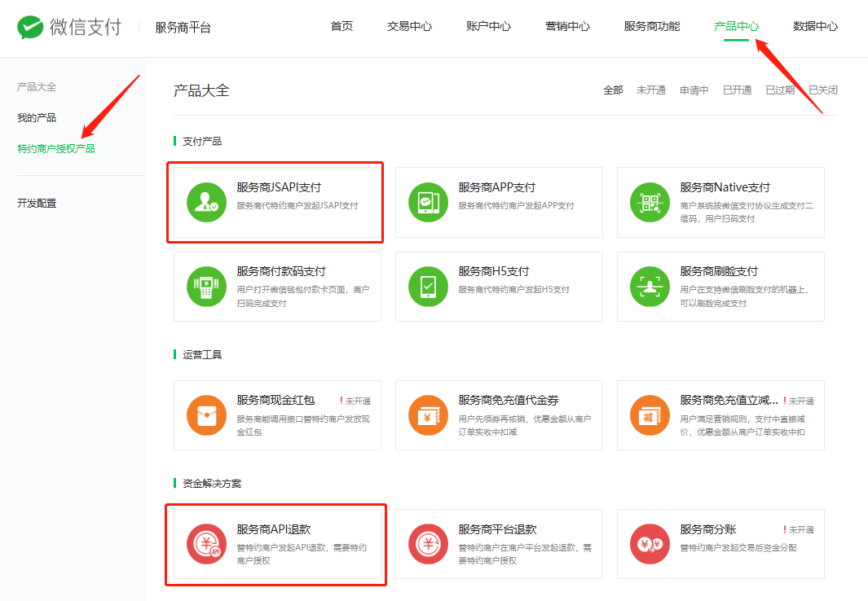Select the 产品中心 top tab
The width and height of the screenshot is (868, 601).
point(736,26)
